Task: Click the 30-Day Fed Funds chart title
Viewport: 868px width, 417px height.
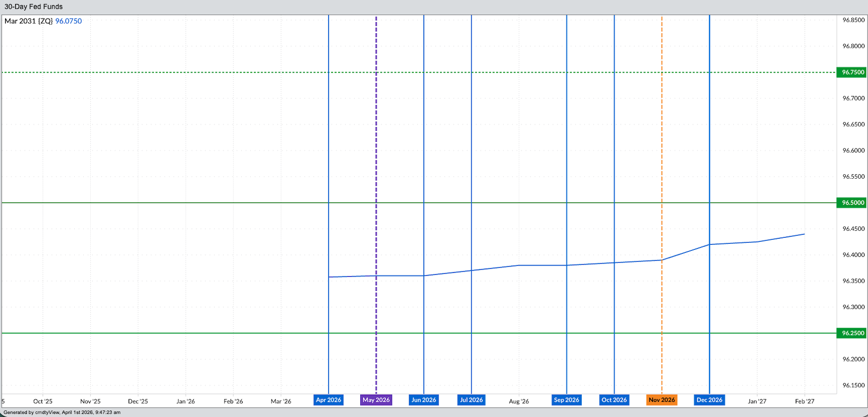Action: pyautogui.click(x=33, y=7)
